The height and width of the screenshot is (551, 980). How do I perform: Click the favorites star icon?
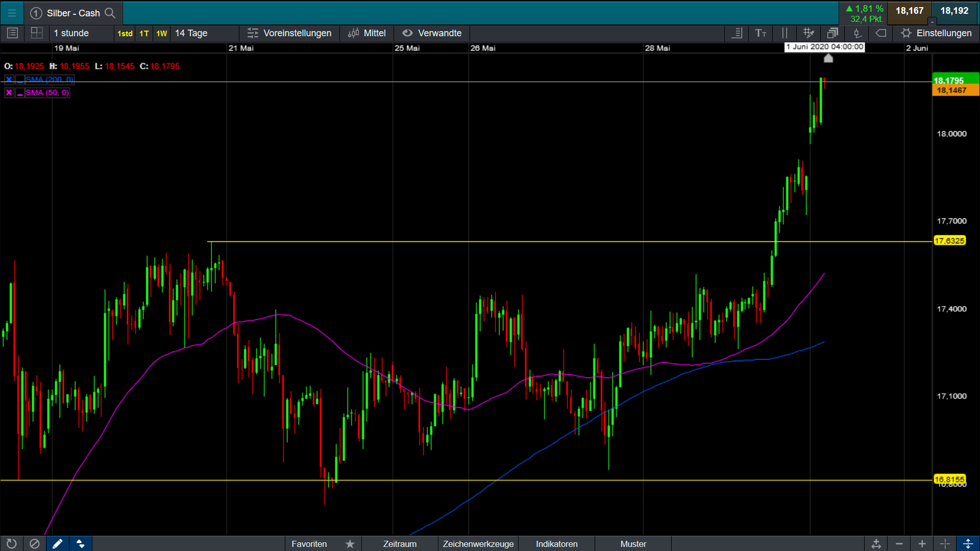point(350,544)
